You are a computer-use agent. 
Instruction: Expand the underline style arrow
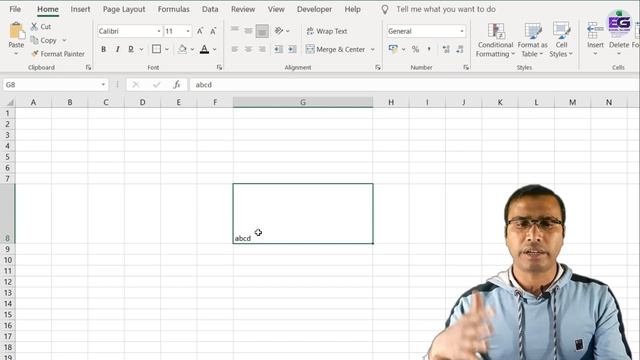(x=142, y=49)
